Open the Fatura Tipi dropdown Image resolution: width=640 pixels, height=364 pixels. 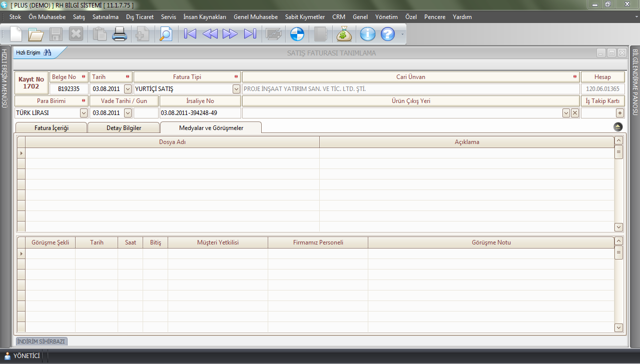236,89
